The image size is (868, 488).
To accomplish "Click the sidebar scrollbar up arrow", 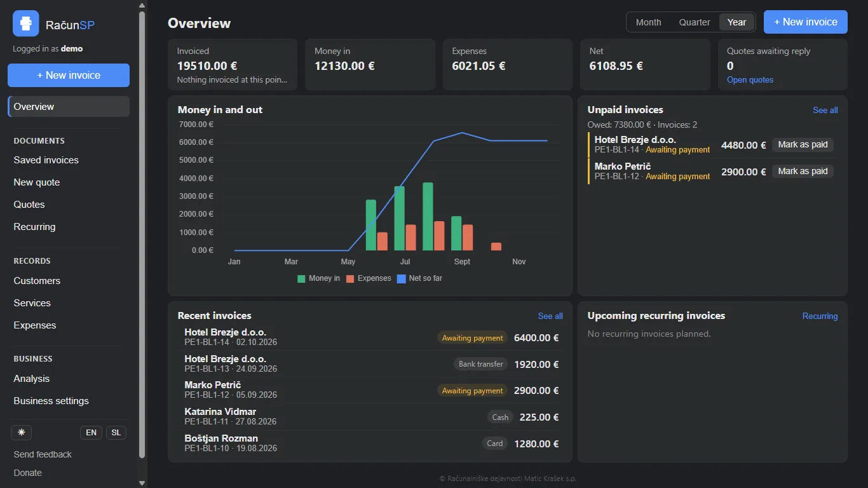I will coord(142,5).
